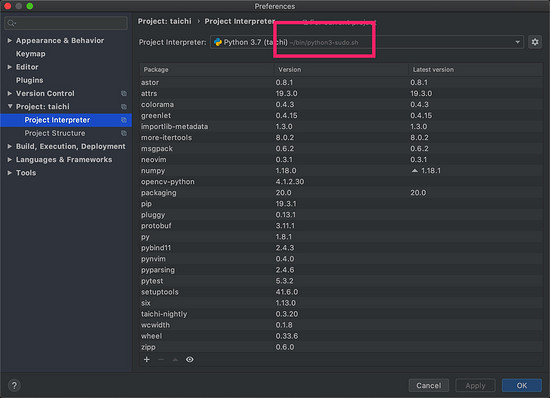This screenshot has width=550, height=398.
Task: Open Version Control settings page
Action: pos(45,93)
